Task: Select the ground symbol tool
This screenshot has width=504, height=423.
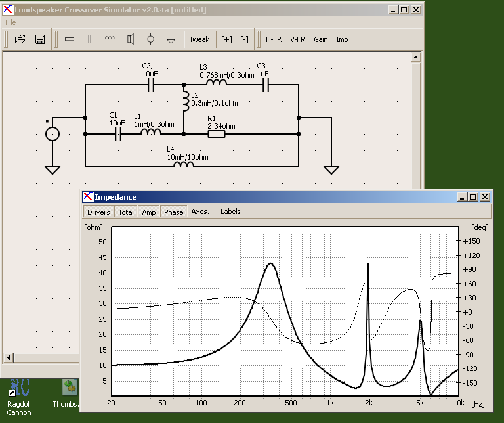Action: click(x=171, y=39)
